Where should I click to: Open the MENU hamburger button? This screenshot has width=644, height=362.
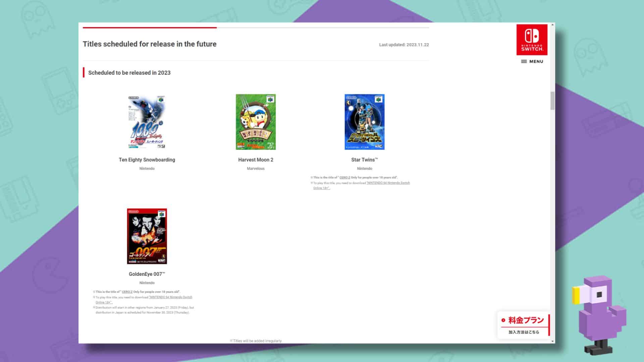532,61
